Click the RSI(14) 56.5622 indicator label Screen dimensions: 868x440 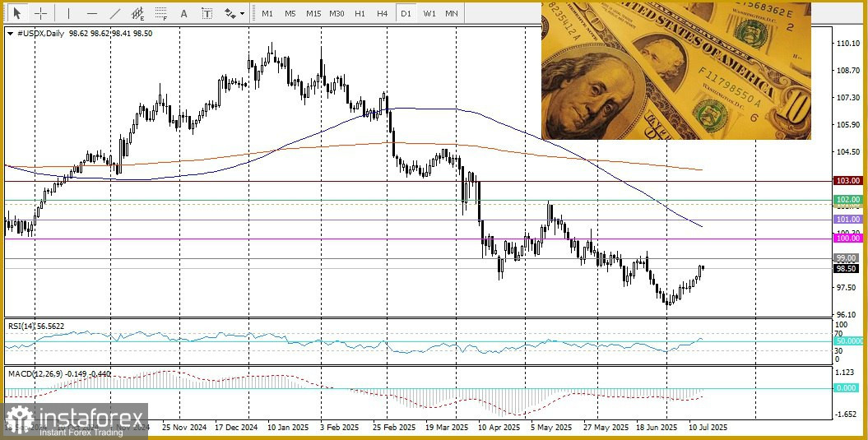tap(36, 327)
